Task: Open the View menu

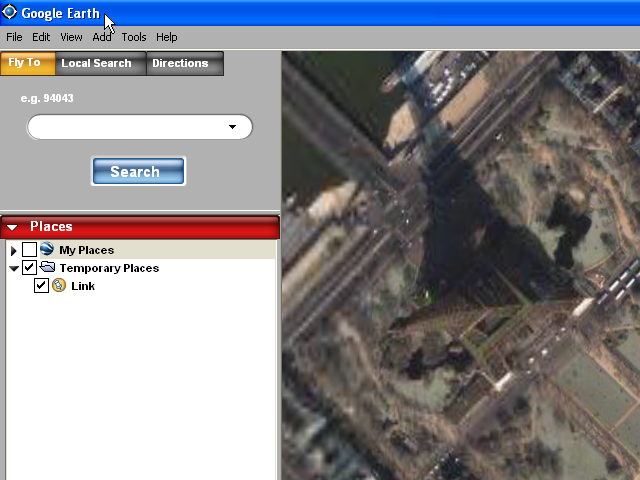Action: [71, 37]
